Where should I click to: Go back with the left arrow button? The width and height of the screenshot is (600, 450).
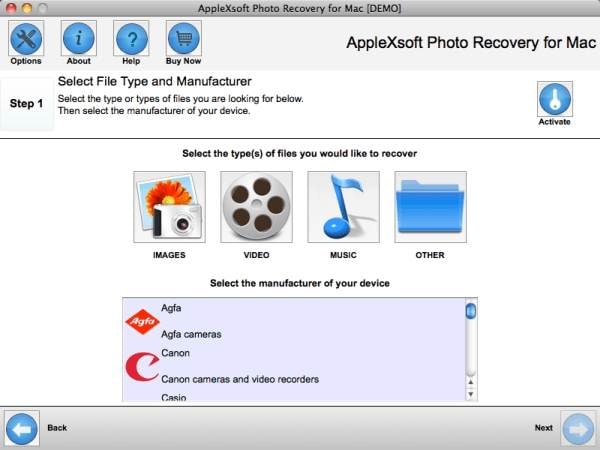pyautogui.click(x=22, y=429)
